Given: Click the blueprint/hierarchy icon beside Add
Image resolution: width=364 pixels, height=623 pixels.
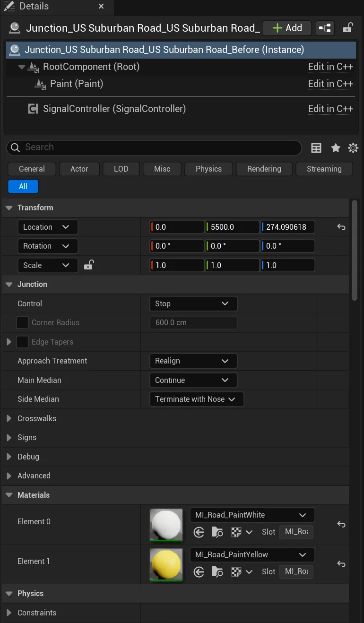Looking at the screenshot, I should [325, 28].
